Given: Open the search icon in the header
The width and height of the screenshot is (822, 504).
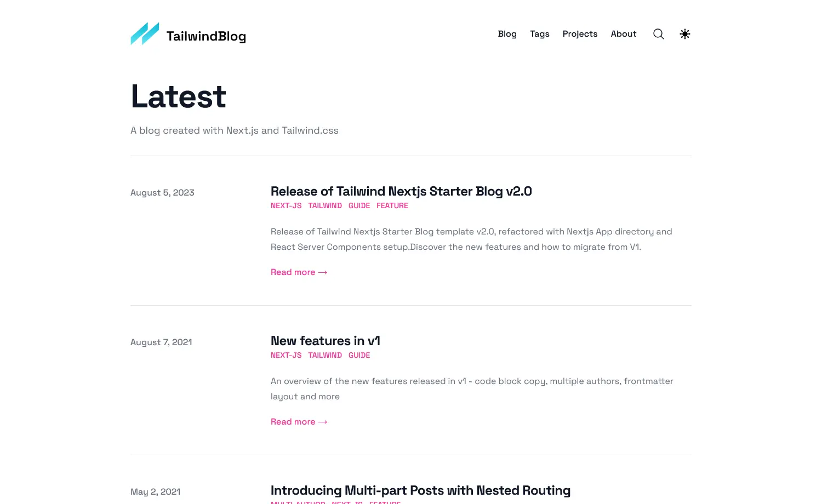Looking at the screenshot, I should click(x=658, y=34).
